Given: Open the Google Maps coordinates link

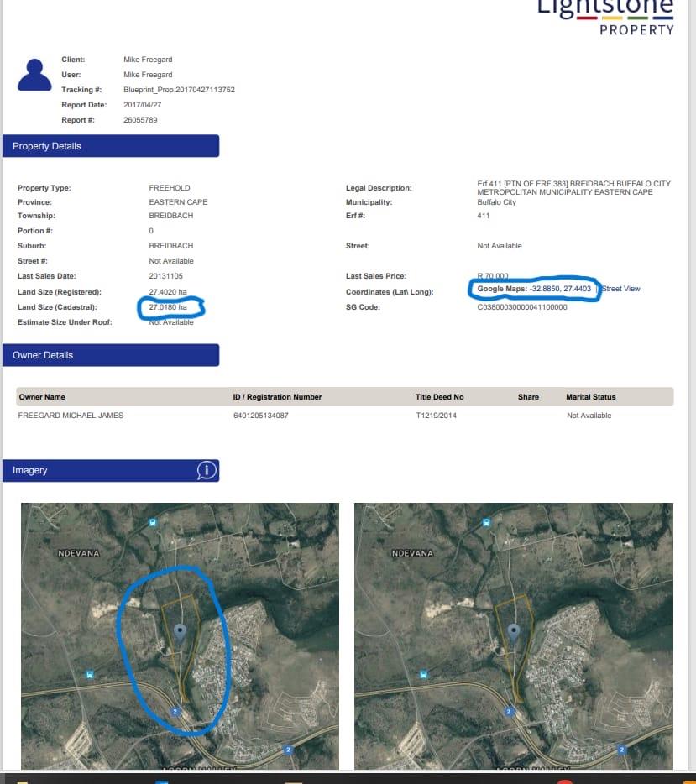Looking at the screenshot, I should click(x=535, y=289).
